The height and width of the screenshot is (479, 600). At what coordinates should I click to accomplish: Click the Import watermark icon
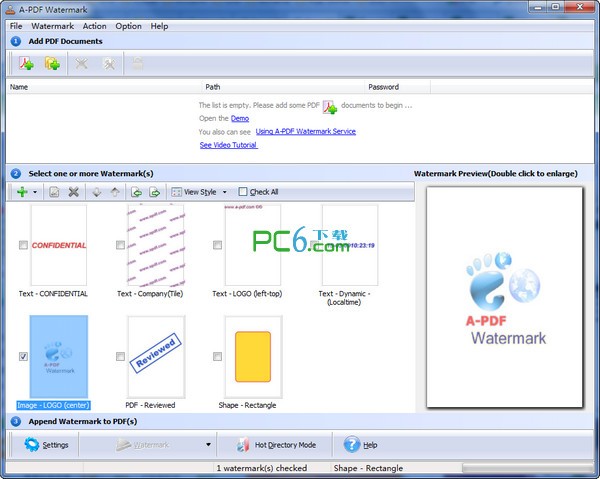coord(137,192)
